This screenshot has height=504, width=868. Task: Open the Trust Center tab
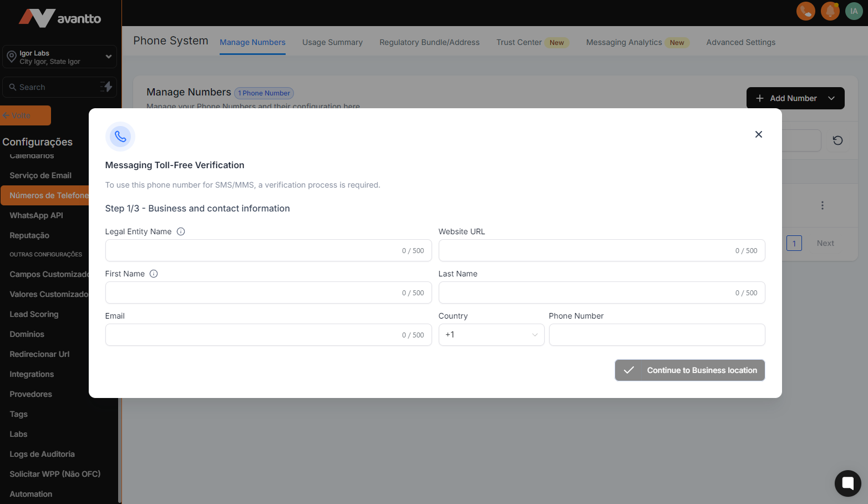519,42
